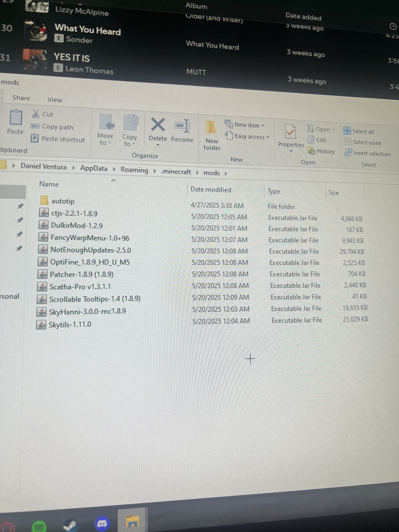399x532 pixels.
Task: Select NotEnoughUpdates-2.5.0 file name
Action: [91, 250]
